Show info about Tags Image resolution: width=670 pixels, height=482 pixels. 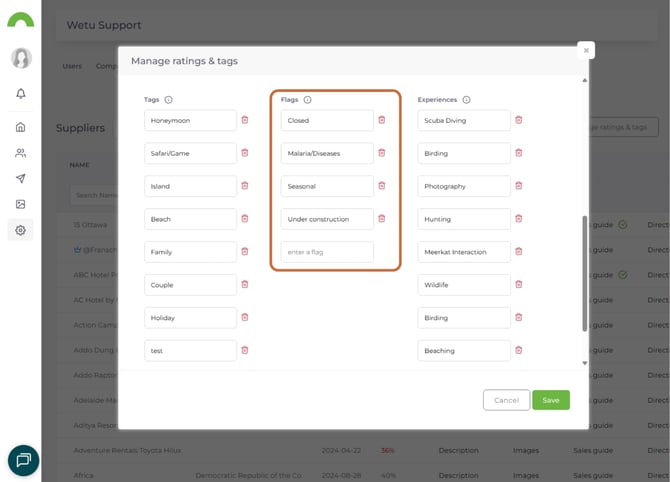click(169, 100)
